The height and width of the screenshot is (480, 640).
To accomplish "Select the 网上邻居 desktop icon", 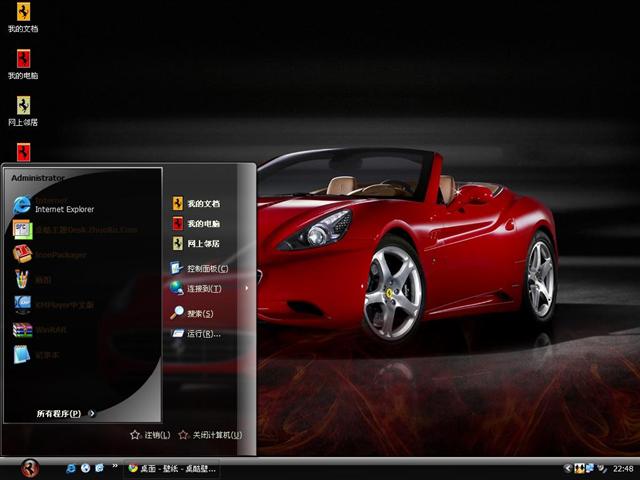I will [x=23, y=108].
